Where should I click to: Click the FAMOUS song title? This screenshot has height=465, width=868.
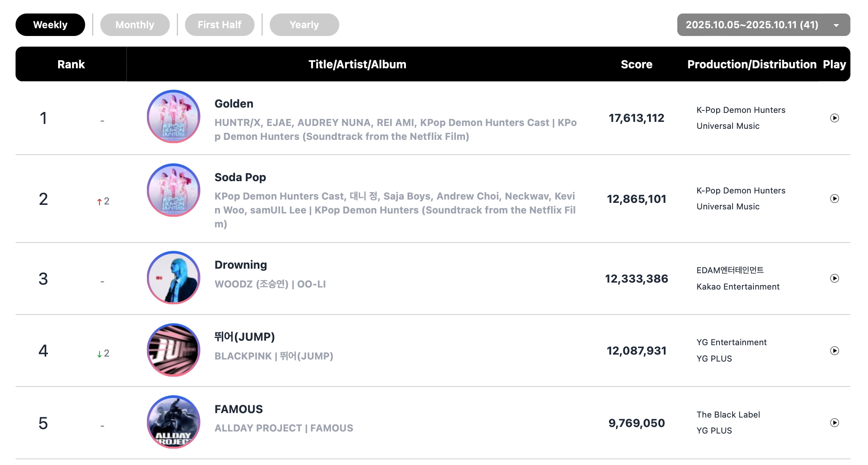pos(239,409)
